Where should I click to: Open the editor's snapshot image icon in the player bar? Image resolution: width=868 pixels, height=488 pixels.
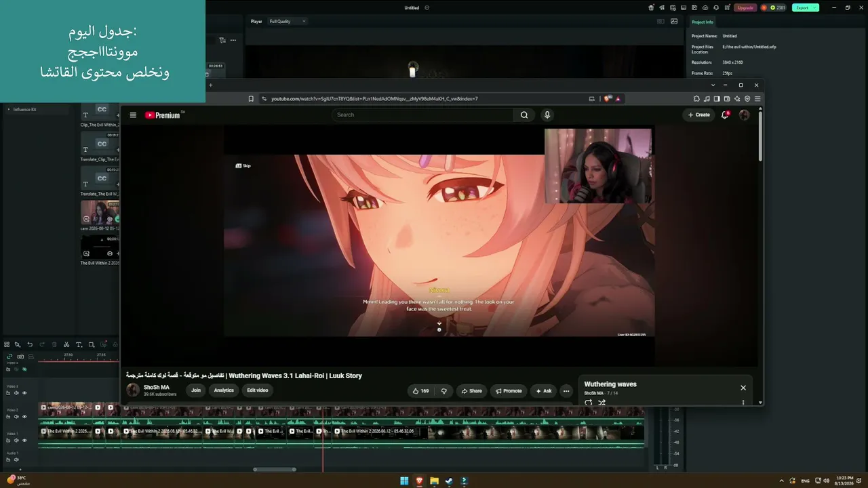coord(674,21)
